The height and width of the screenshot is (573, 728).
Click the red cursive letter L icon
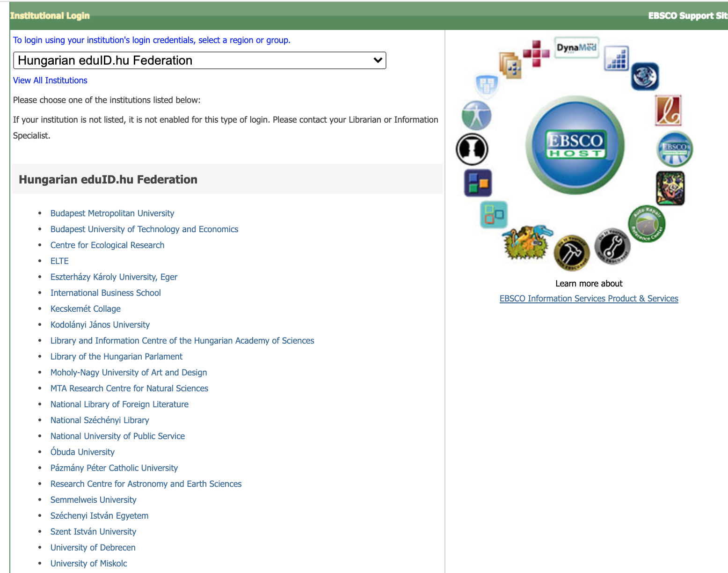click(668, 110)
